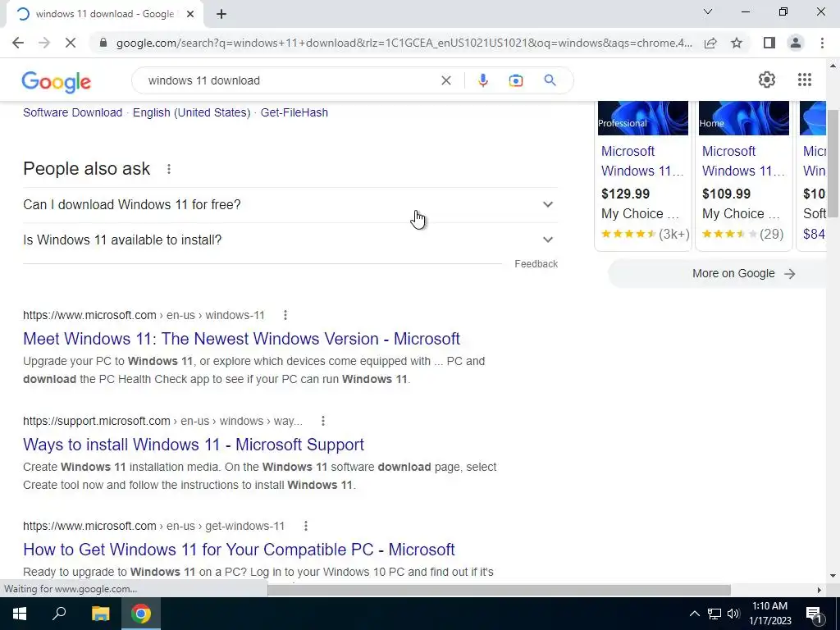Screen dimensions: 840x630
Task: Open Chrome three-dot menu
Action: point(822,43)
